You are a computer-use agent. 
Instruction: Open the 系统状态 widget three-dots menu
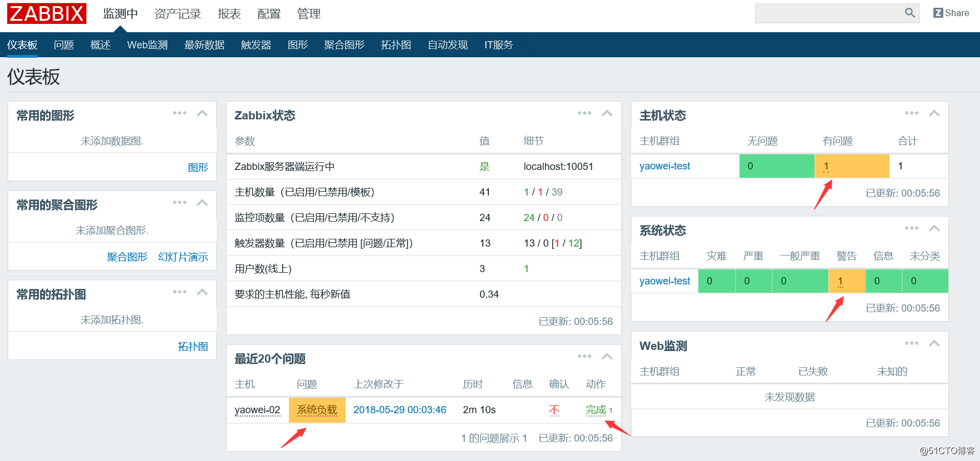point(912,228)
